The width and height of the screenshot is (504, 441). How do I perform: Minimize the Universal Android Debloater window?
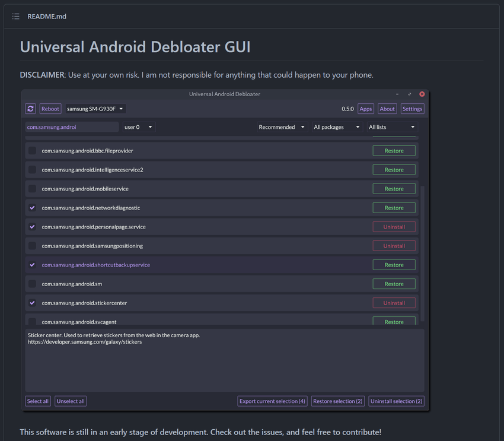(397, 94)
